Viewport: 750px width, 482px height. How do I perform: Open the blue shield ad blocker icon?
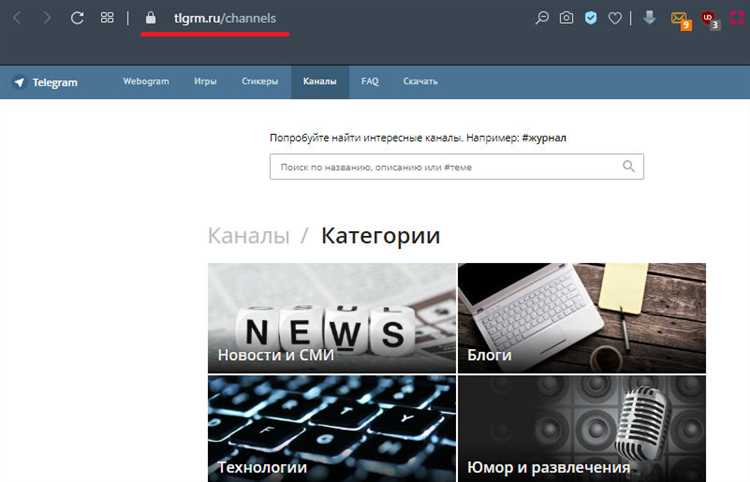(x=591, y=18)
